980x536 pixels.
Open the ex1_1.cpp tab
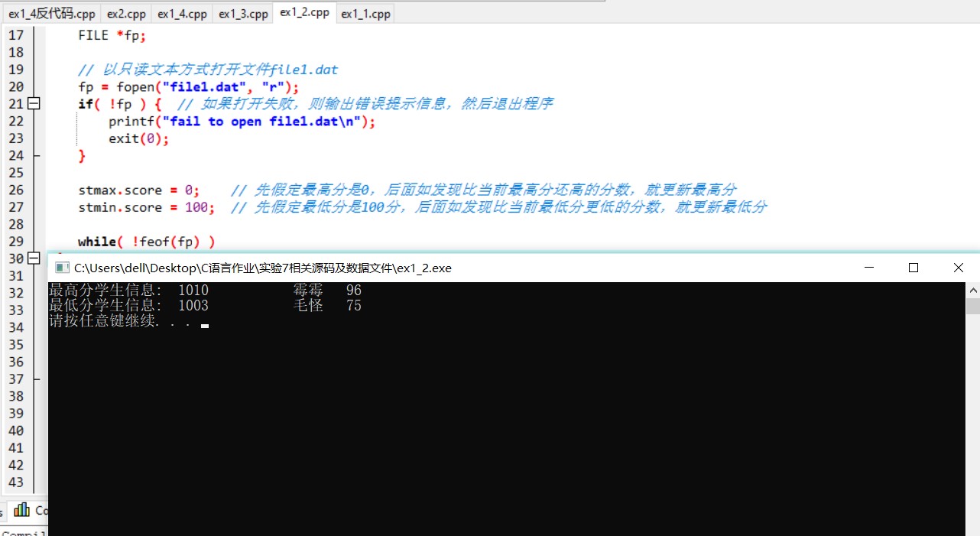tap(365, 14)
